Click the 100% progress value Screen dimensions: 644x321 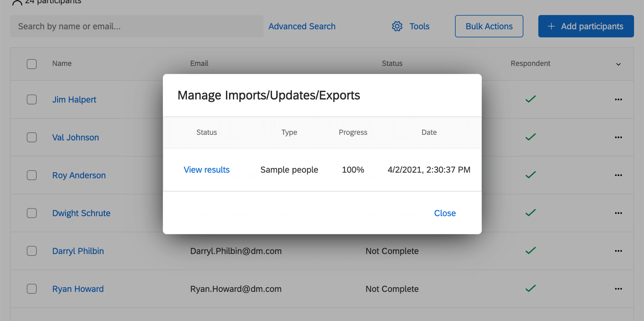[x=353, y=170]
